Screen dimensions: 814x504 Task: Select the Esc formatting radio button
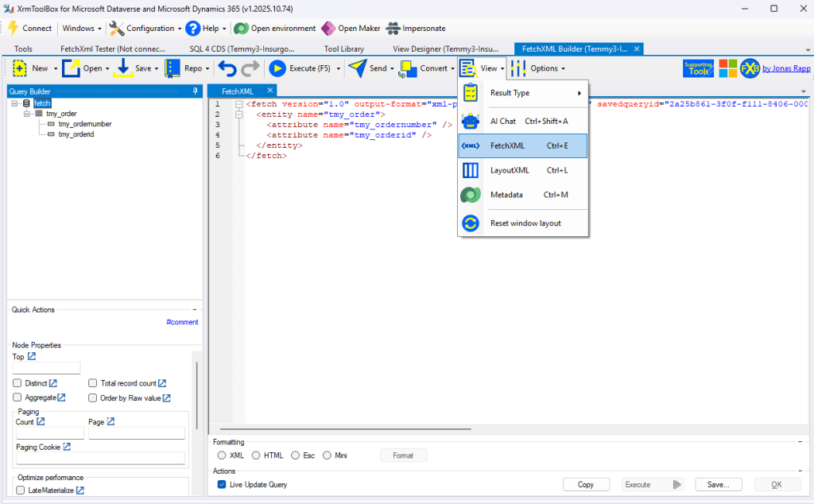[x=296, y=456]
